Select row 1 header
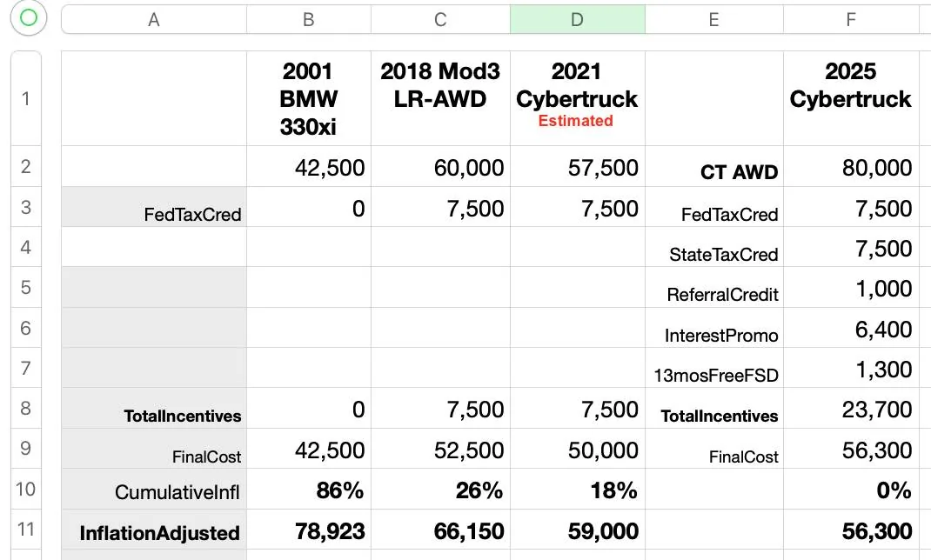The image size is (931, 560). 26,98
